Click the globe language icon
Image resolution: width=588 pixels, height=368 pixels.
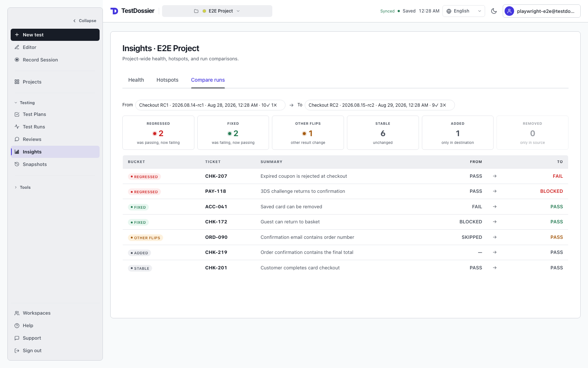449,11
